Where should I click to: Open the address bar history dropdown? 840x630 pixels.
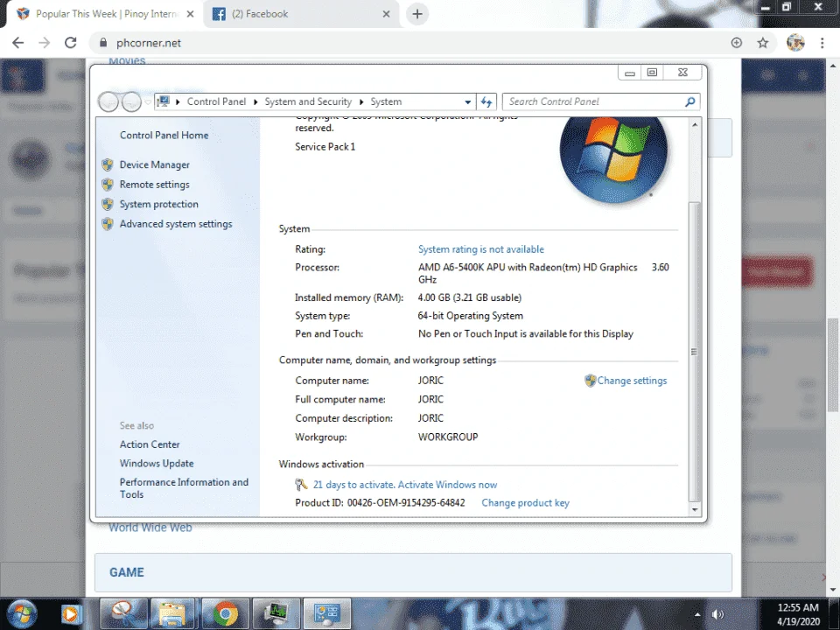pyautogui.click(x=467, y=101)
